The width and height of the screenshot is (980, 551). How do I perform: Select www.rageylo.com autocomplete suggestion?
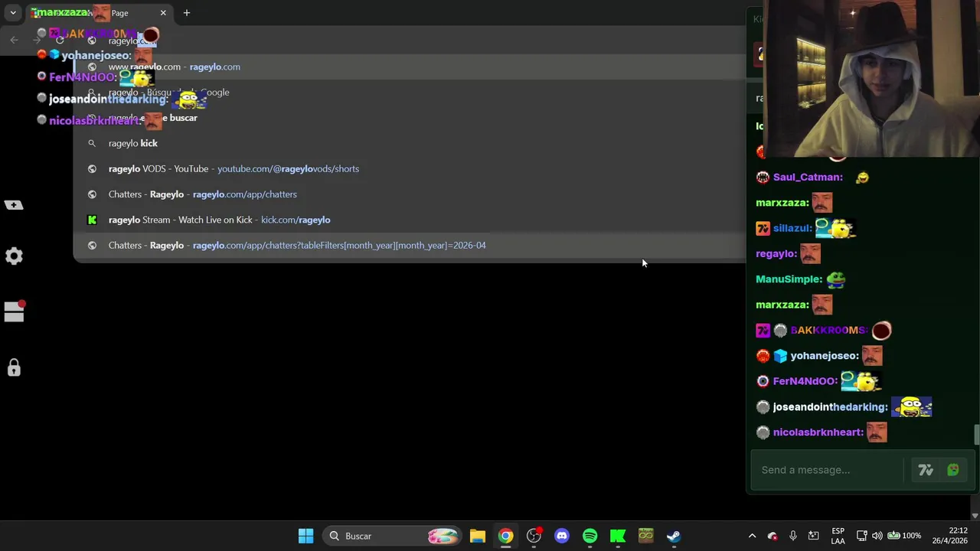pyautogui.click(x=409, y=67)
